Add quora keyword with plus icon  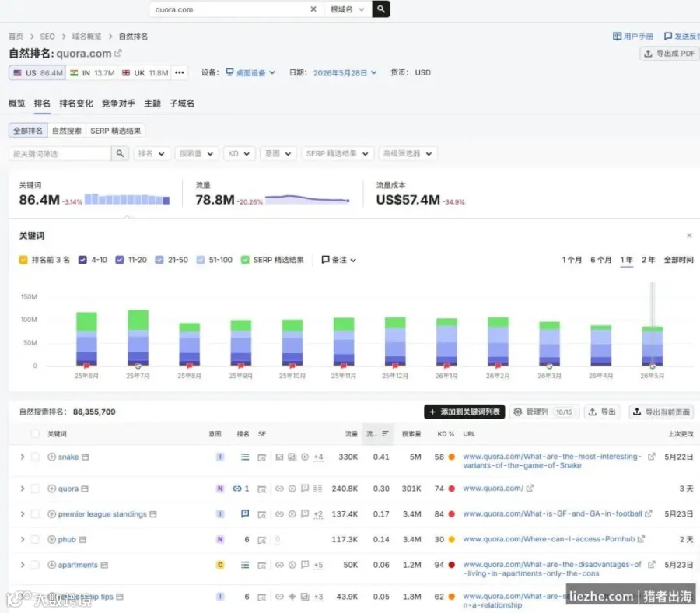coord(52,489)
